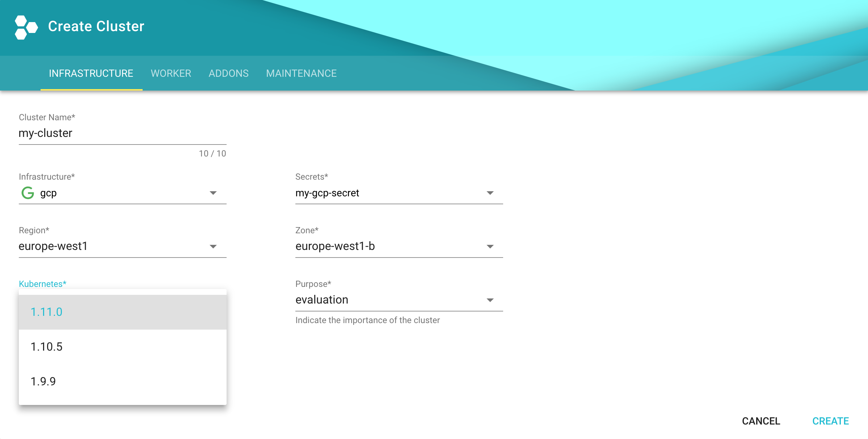
Task: Expand the Zone dropdown arrow
Action: (490, 247)
